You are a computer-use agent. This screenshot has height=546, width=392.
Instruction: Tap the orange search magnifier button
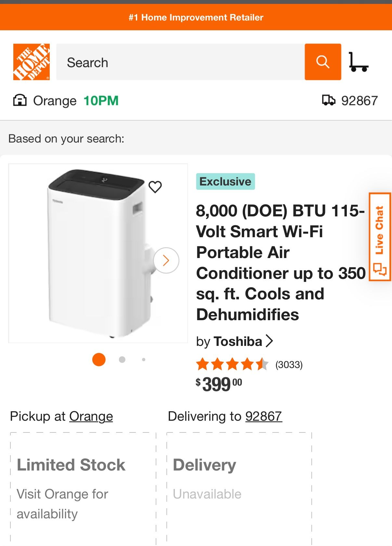[323, 62]
